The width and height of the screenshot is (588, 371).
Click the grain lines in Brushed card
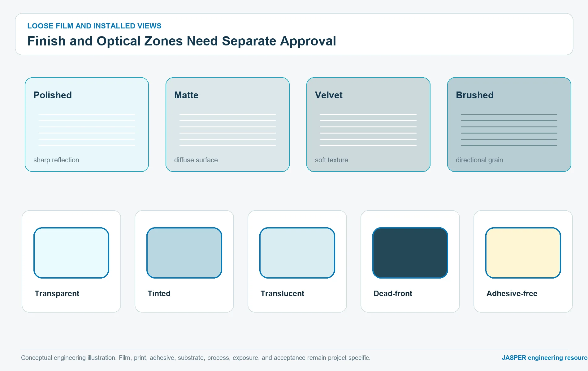(x=509, y=130)
